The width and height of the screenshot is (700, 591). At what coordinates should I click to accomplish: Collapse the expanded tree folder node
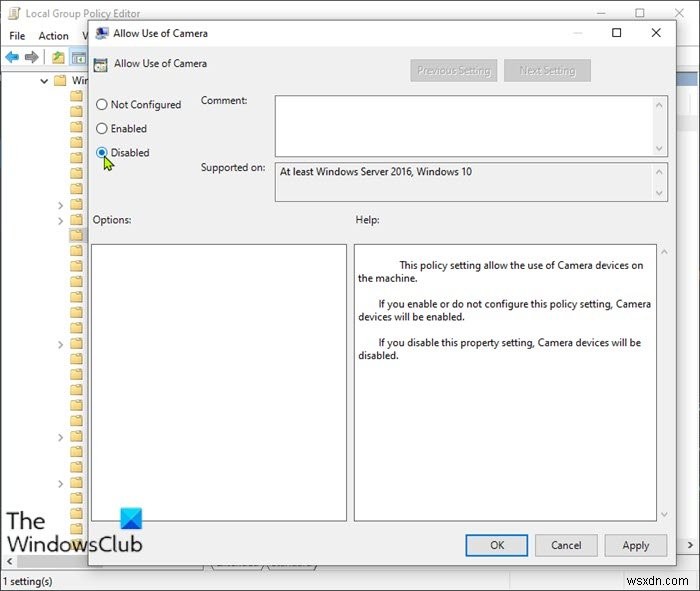(44, 81)
